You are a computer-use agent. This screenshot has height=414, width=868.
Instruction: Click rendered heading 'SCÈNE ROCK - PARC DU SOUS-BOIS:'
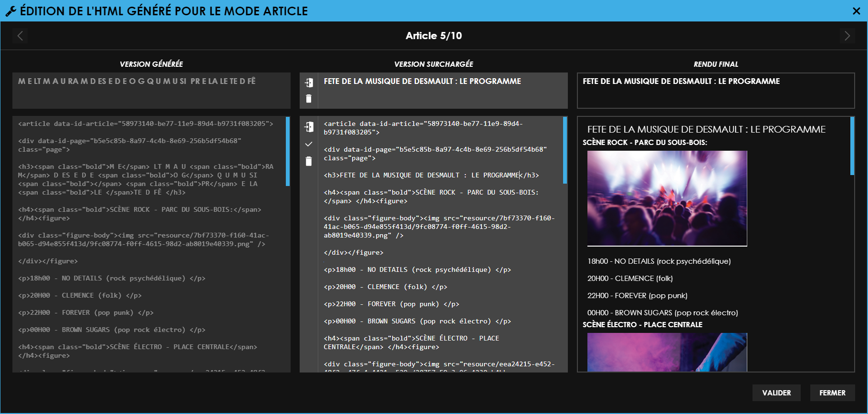click(645, 143)
